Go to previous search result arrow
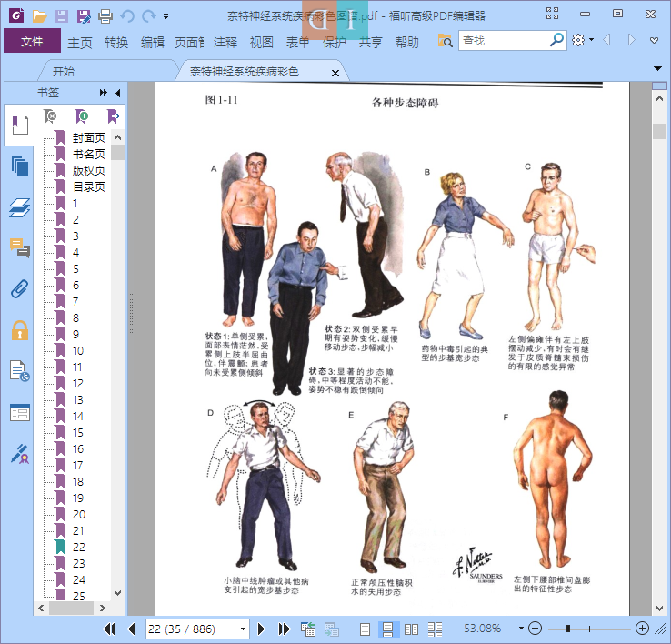Viewport: 671px width, 644px height. [x=606, y=40]
